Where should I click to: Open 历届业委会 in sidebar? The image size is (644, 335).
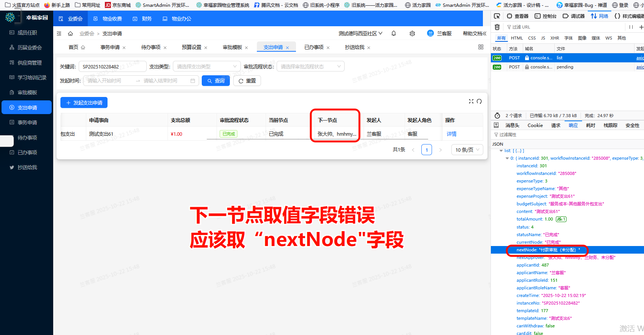27,48
